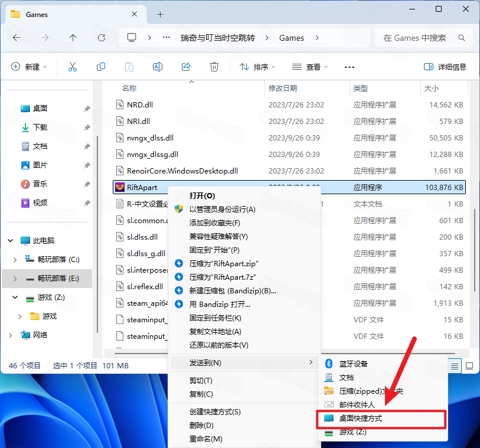This screenshot has height=448, width=480.
Task: Open the Sort (排序) dropdown
Action: point(258,67)
